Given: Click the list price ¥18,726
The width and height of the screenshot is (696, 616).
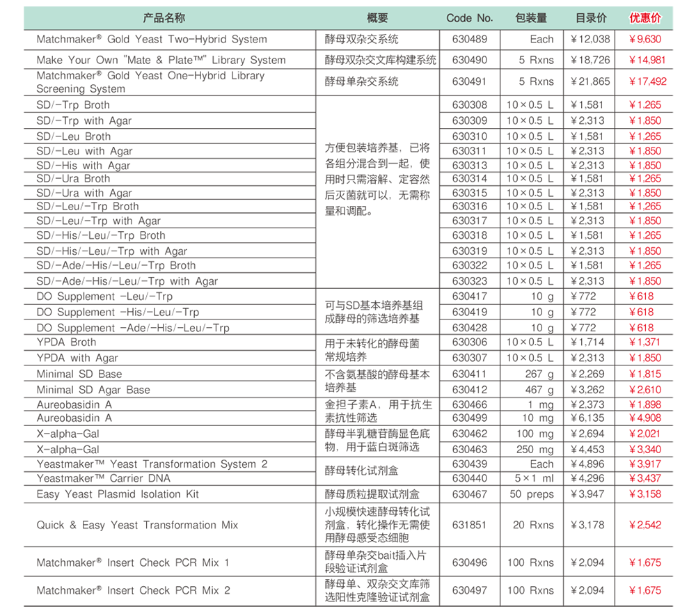Looking at the screenshot, I should point(590,60).
